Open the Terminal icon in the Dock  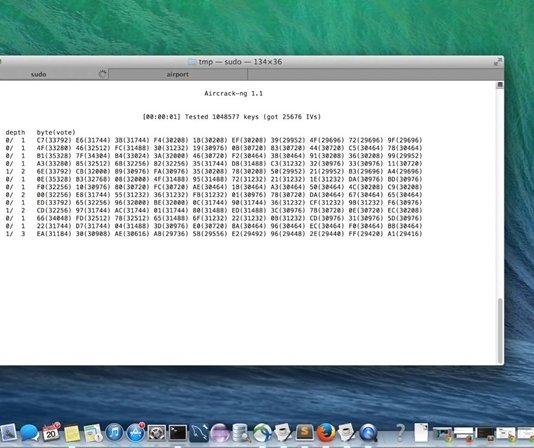(178, 433)
